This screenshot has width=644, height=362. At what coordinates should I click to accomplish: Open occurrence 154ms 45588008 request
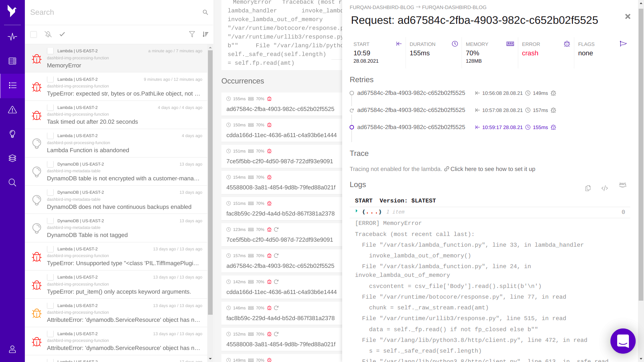pos(281,183)
